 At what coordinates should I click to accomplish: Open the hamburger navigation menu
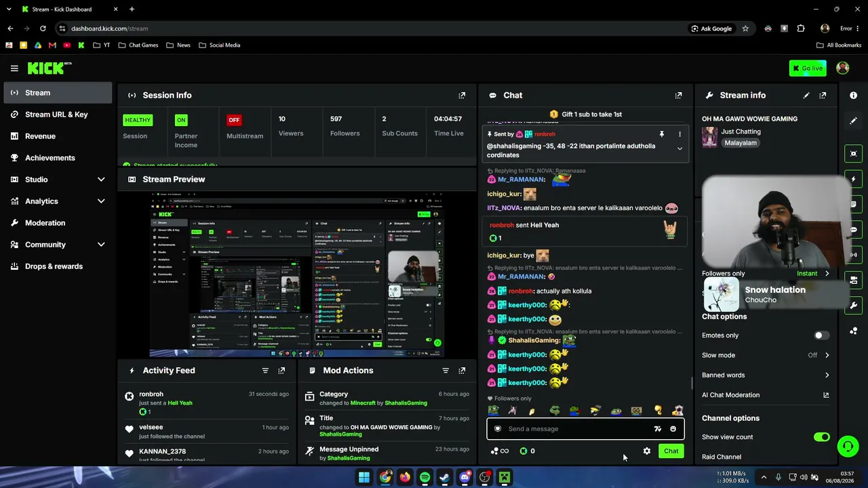click(14, 68)
